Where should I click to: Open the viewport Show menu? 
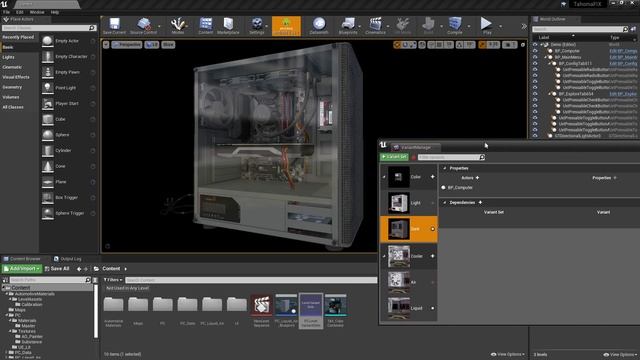[168, 44]
